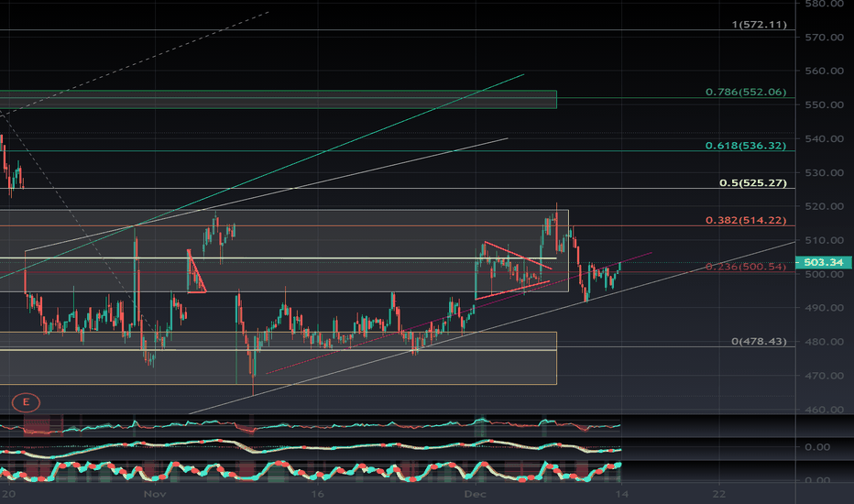Screen dimensions: 854x504
Task: Click the 0.00 label of the middle indicator pane
Action: pos(817,447)
